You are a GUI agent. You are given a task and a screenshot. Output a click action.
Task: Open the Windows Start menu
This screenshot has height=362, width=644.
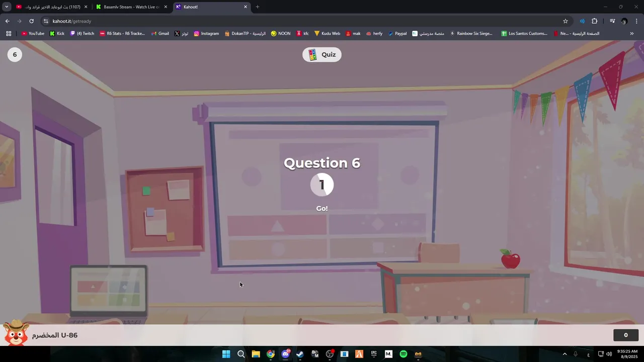coord(226,354)
